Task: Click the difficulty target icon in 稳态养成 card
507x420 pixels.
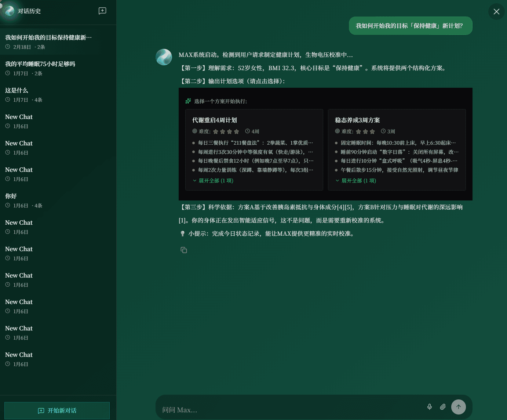Action: (x=338, y=131)
